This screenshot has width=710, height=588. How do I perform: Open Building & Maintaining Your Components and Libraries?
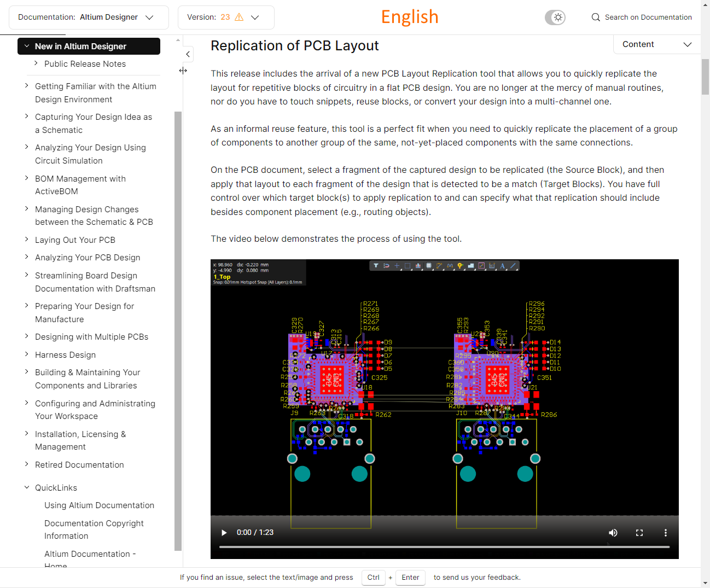point(88,379)
